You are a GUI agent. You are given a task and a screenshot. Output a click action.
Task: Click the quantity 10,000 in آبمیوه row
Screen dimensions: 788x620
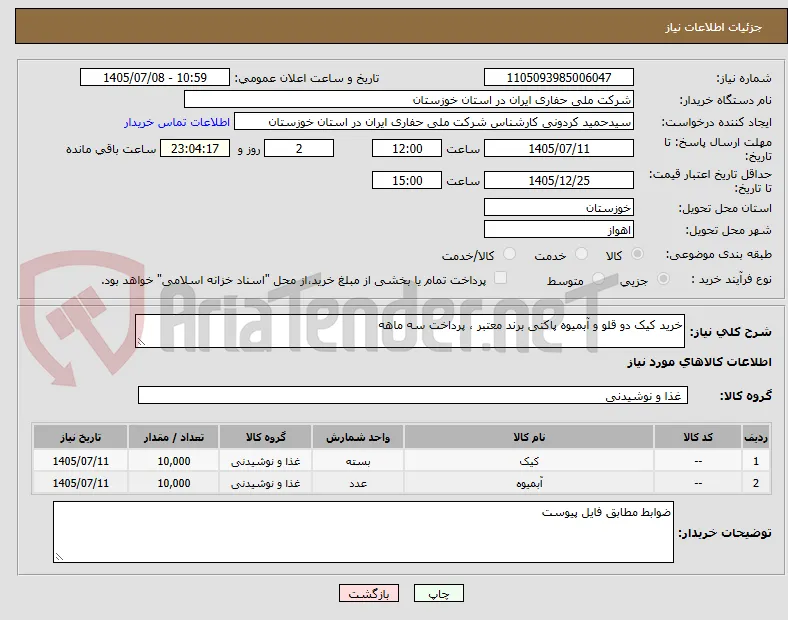pos(173,483)
